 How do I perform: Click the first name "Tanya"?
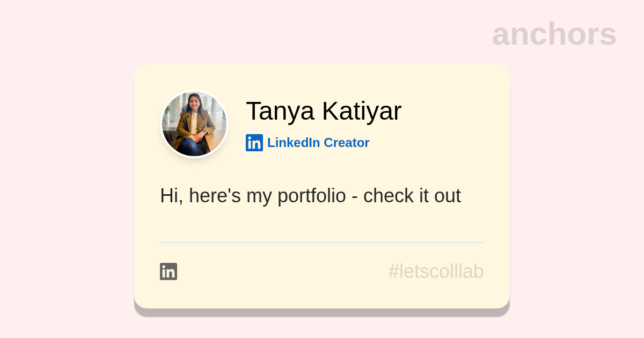[280, 111]
